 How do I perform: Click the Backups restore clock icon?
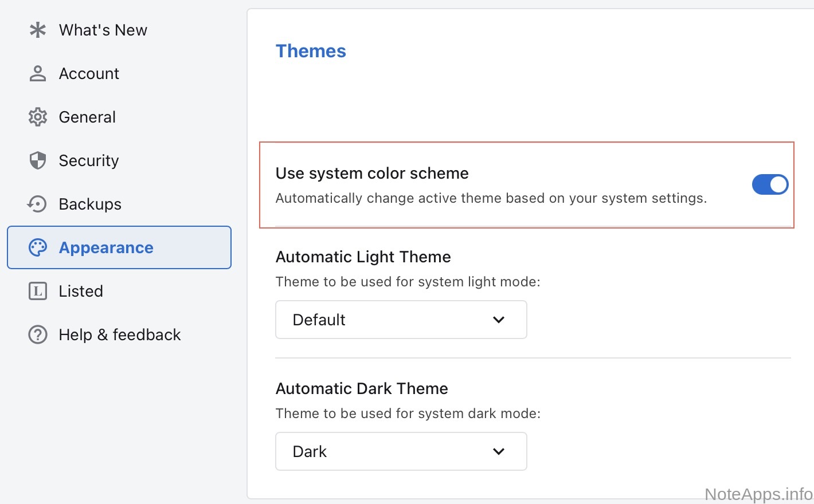(x=38, y=204)
